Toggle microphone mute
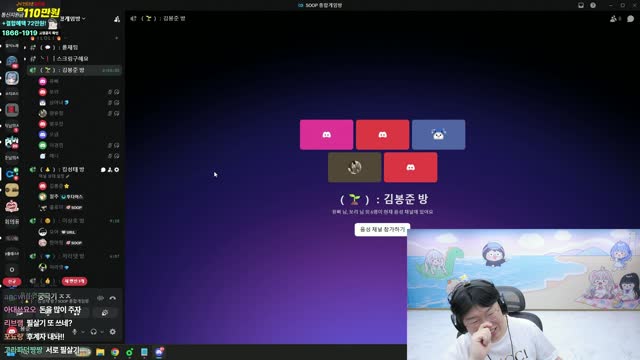 [x=75, y=332]
